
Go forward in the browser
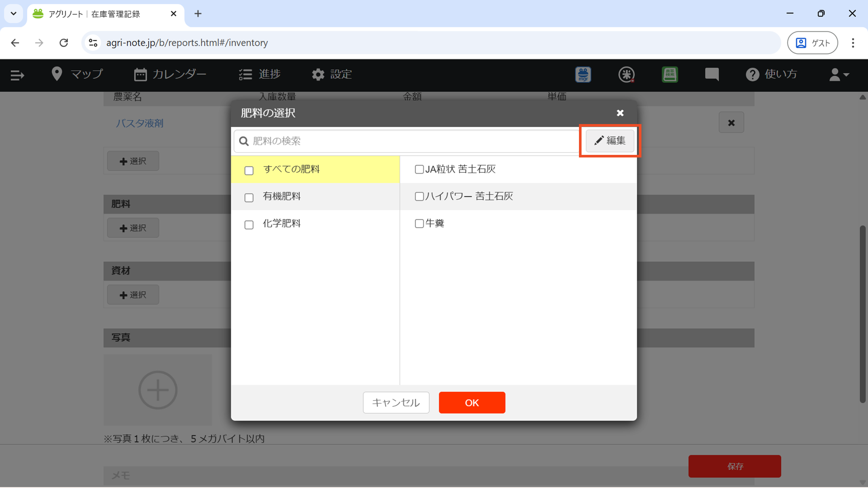click(x=39, y=43)
